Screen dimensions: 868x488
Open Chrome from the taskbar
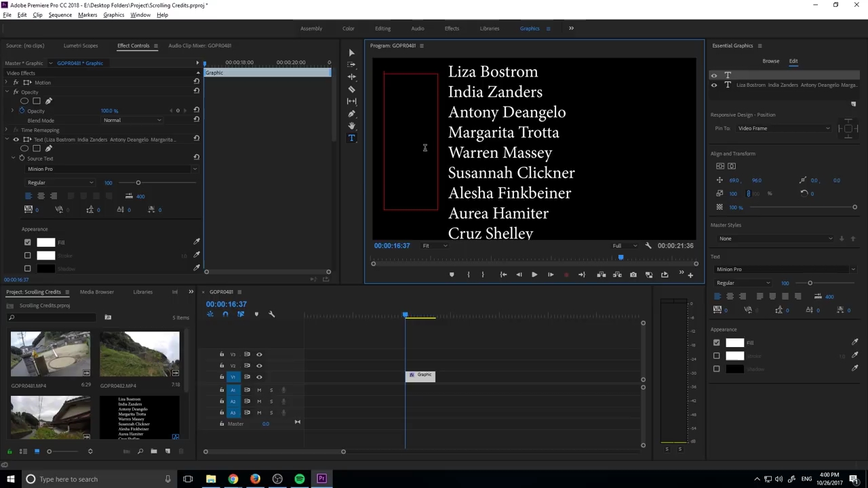coord(233,479)
